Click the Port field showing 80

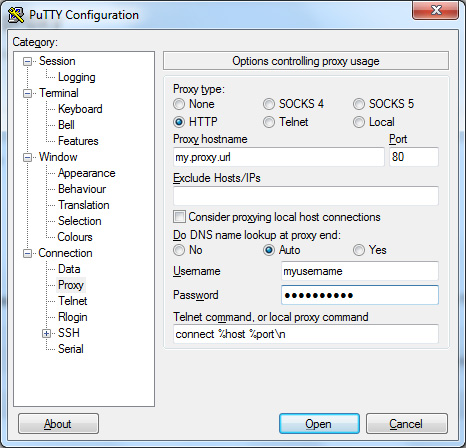click(414, 157)
